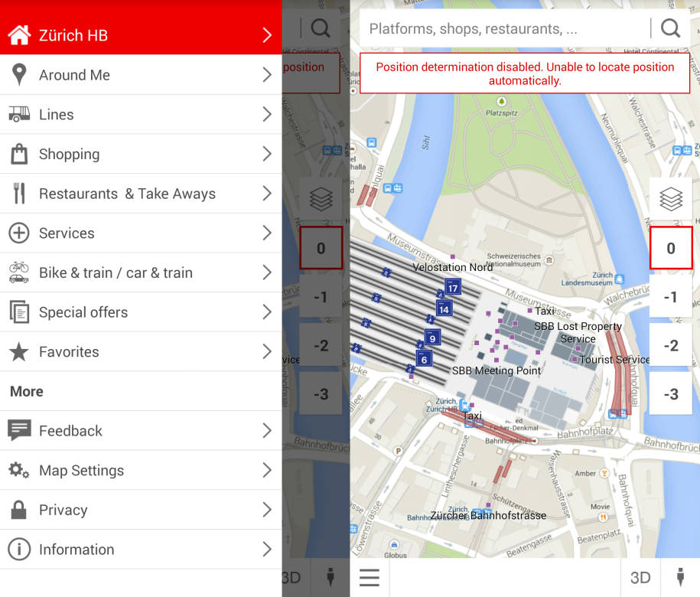Tap the Platzspitz park marker icon
700x597 pixels.
pyautogui.click(x=502, y=101)
